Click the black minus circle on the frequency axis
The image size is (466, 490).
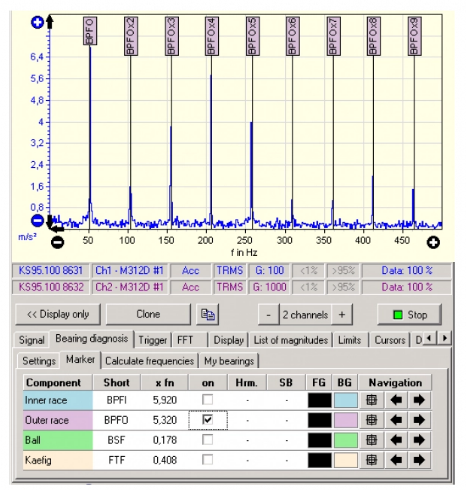coord(58,242)
